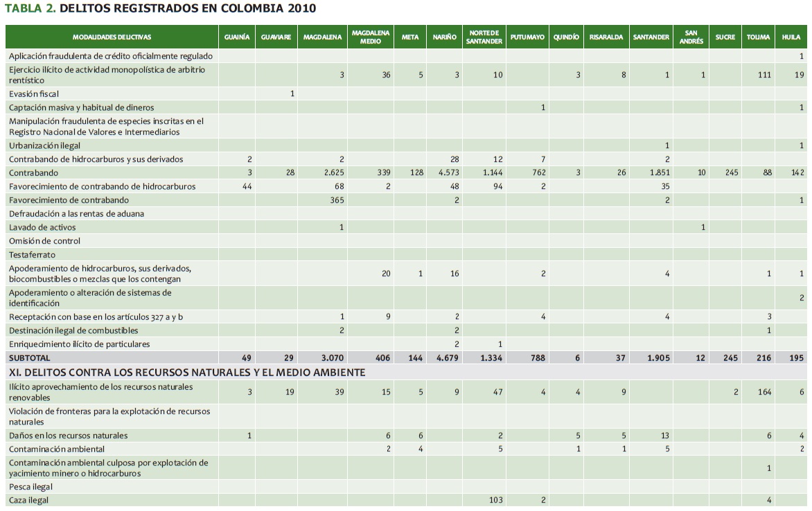
Task: Select the 164 cell under Tolima
Action: click(x=763, y=392)
